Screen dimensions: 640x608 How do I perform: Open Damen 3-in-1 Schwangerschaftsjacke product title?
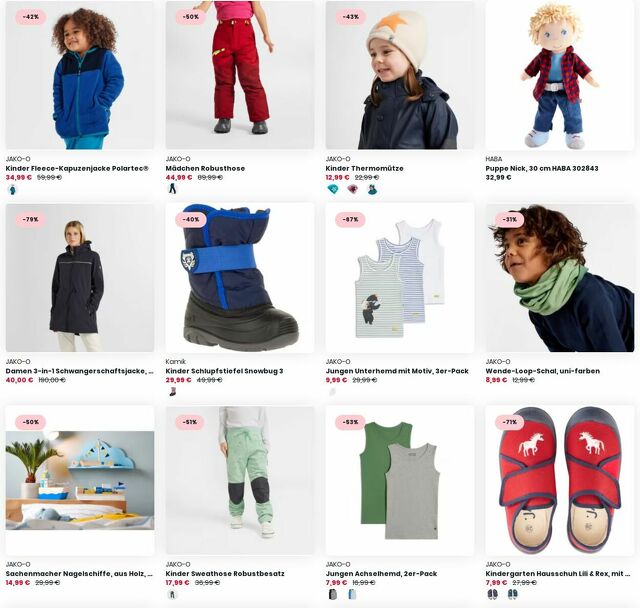[x=80, y=371]
